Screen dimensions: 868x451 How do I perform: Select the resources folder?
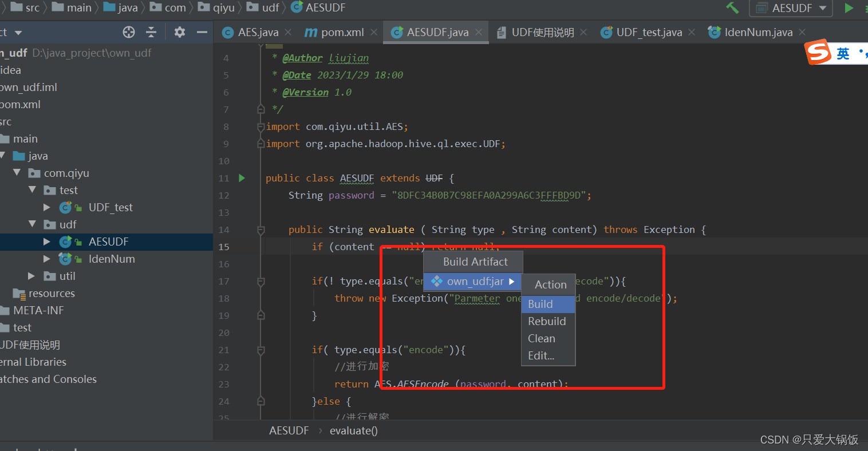pyautogui.click(x=52, y=293)
